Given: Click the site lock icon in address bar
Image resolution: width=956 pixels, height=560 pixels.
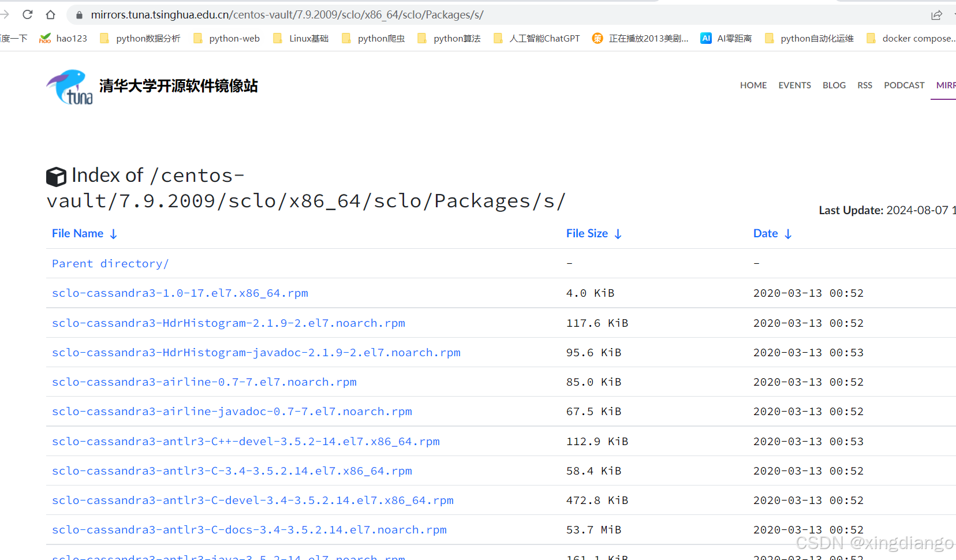Looking at the screenshot, I should 80,15.
